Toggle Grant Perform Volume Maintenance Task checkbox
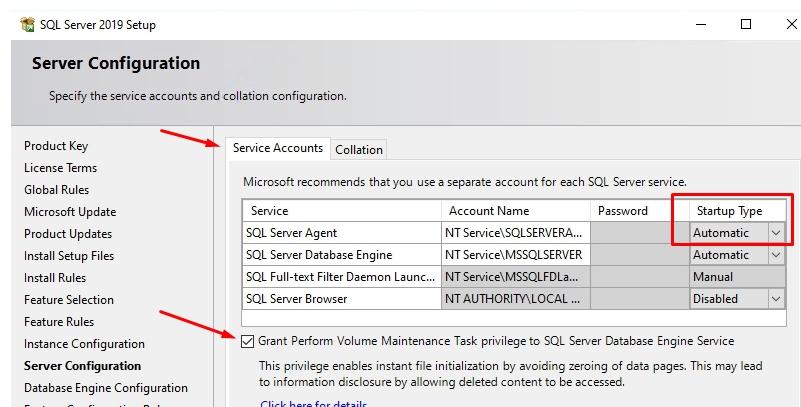The image size is (801, 407). [247, 341]
